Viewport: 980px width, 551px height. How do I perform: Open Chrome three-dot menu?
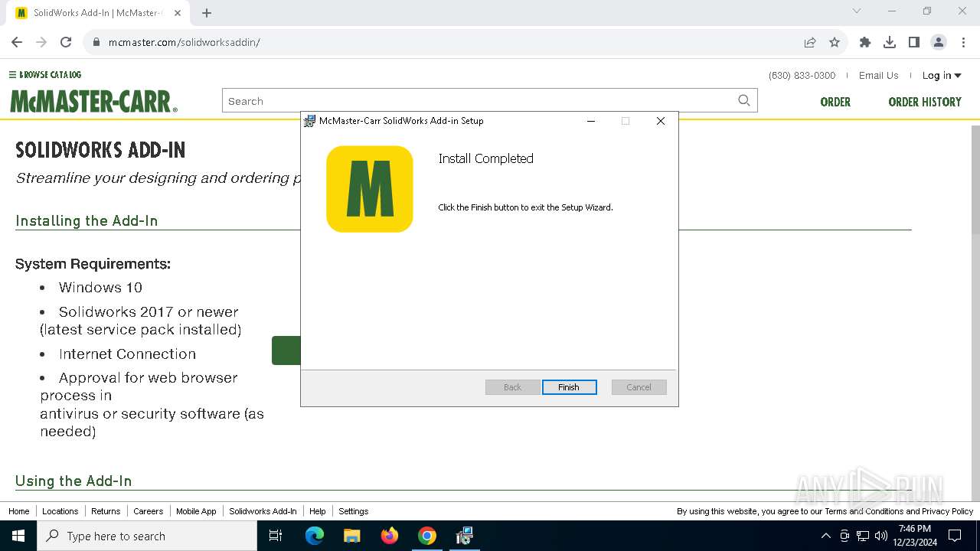(x=965, y=42)
